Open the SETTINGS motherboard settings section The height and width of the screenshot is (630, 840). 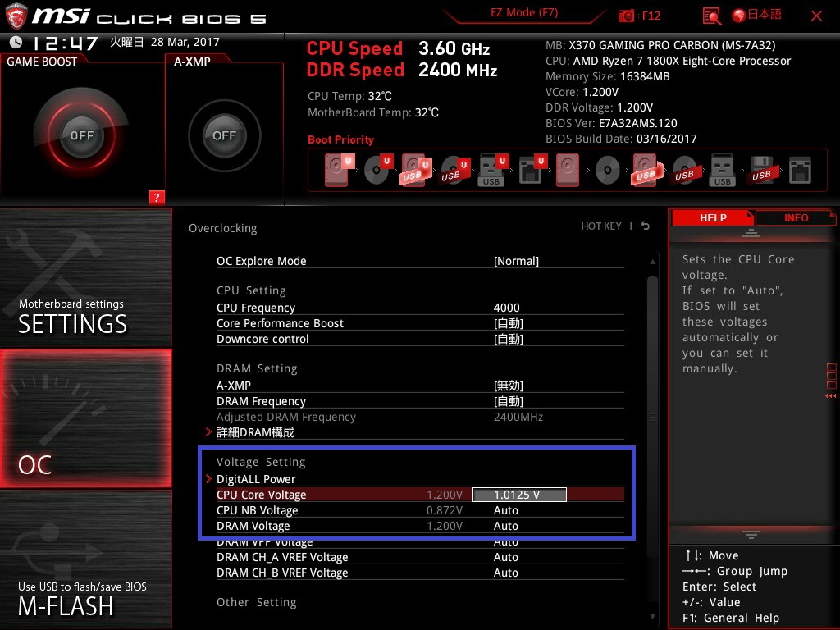(x=85, y=277)
